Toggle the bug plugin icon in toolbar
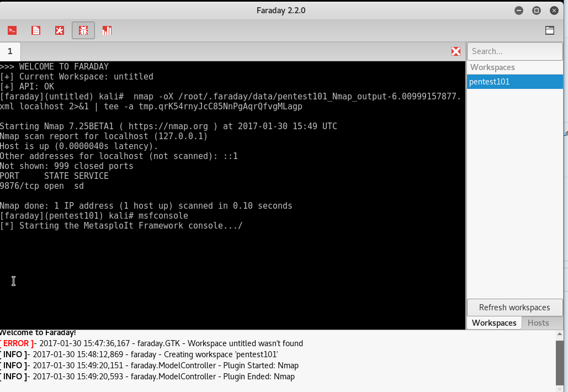Image resolution: width=568 pixels, height=392 pixels. click(83, 30)
